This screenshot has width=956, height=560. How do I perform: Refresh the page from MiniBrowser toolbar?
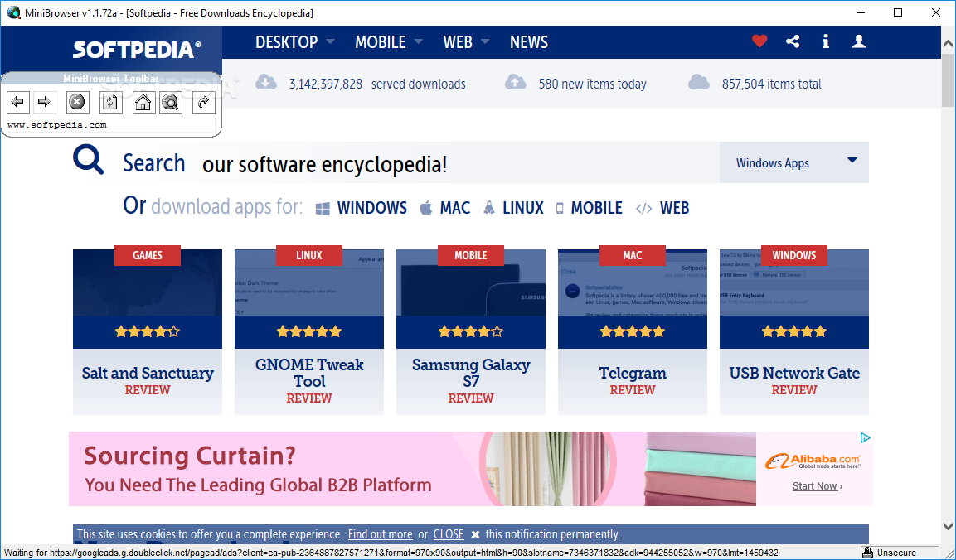point(109,102)
